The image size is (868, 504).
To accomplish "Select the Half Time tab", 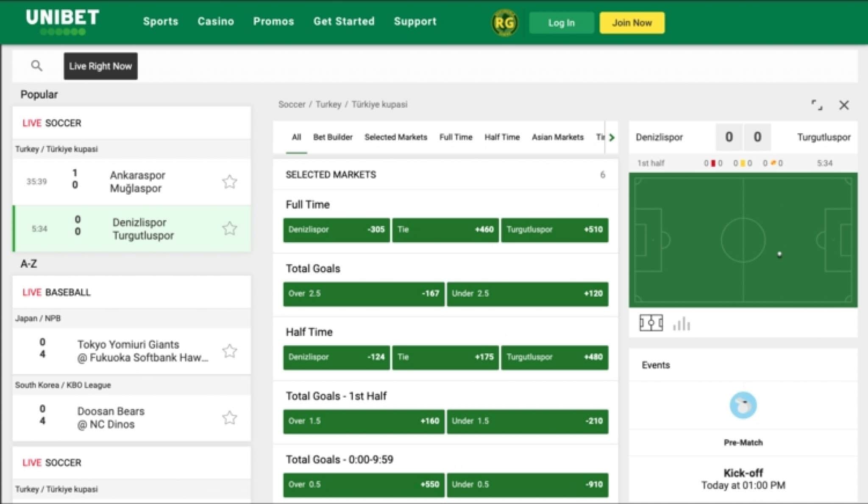I will (x=502, y=137).
